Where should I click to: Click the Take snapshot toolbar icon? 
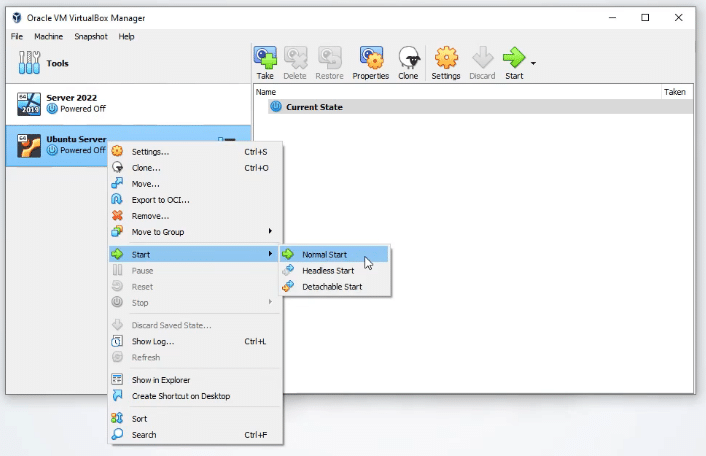click(265, 62)
